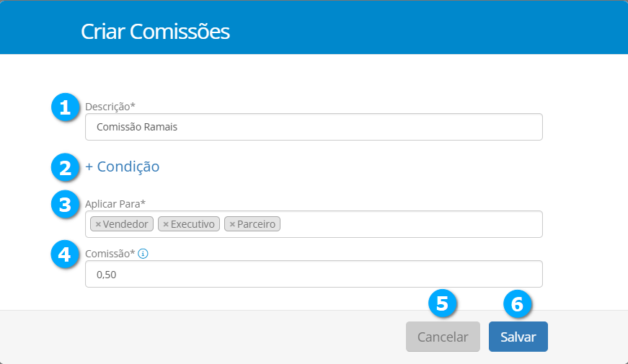Click numbered badge 1 beside Descrição
This screenshot has width=628, height=364.
pos(65,108)
